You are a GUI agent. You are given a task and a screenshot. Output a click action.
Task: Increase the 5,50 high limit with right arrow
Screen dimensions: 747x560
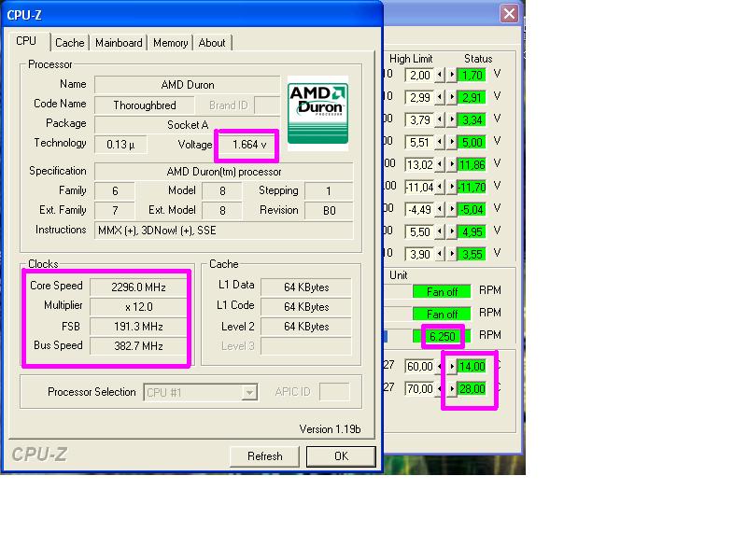452,231
